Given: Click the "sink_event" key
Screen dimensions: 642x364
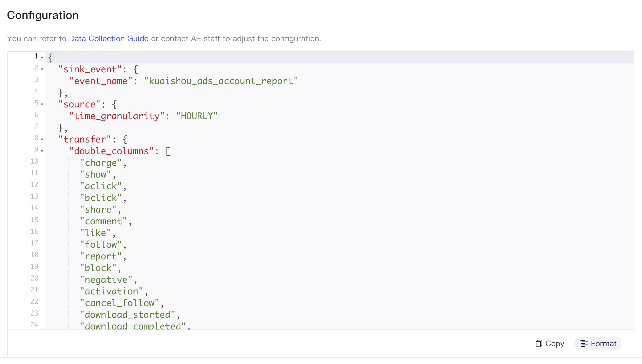Looking at the screenshot, I should pyautogui.click(x=90, y=69).
